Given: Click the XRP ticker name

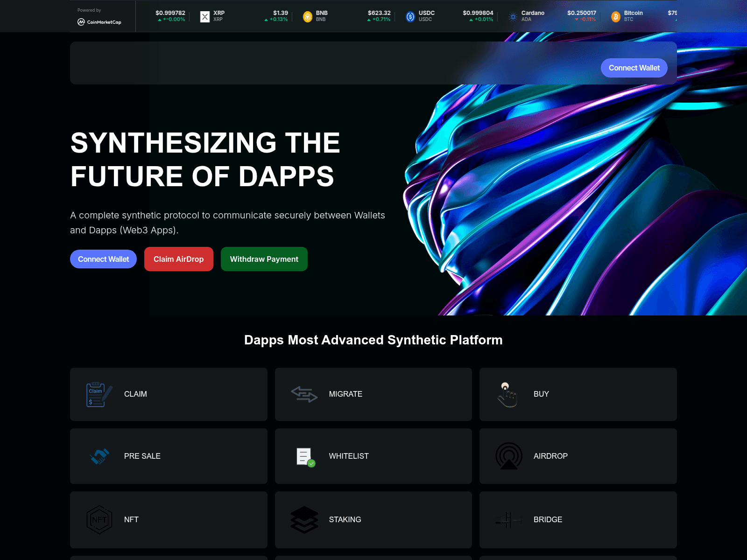Looking at the screenshot, I should 219,13.
